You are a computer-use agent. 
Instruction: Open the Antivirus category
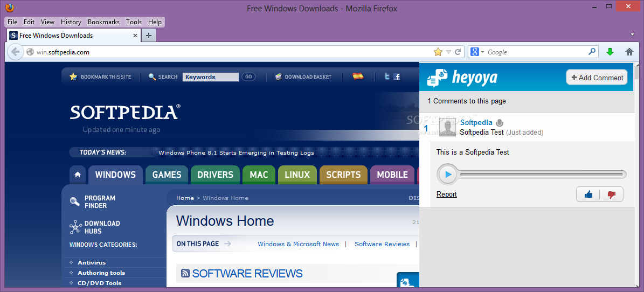(92, 262)
